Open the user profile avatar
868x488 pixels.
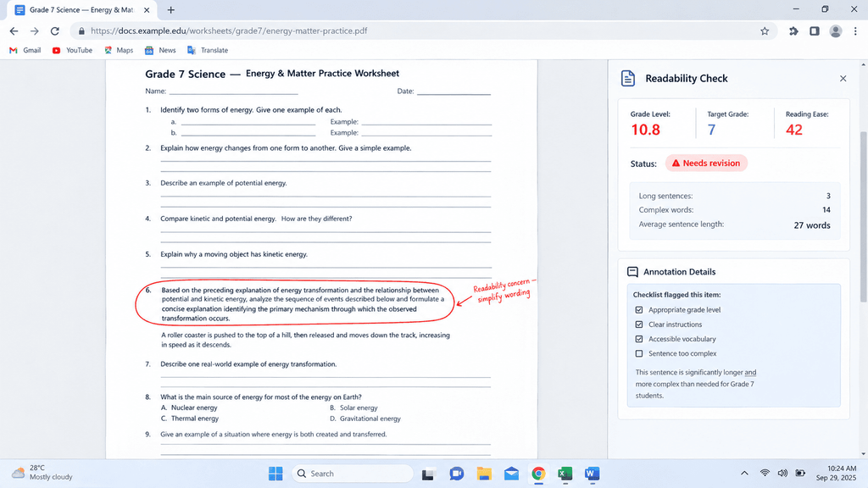tap(835, 31)
